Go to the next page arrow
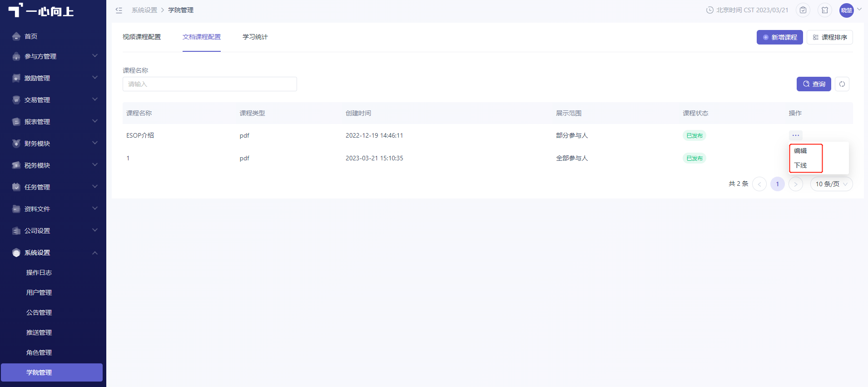The width and height of the screenshot is (868, 387). 796,184
